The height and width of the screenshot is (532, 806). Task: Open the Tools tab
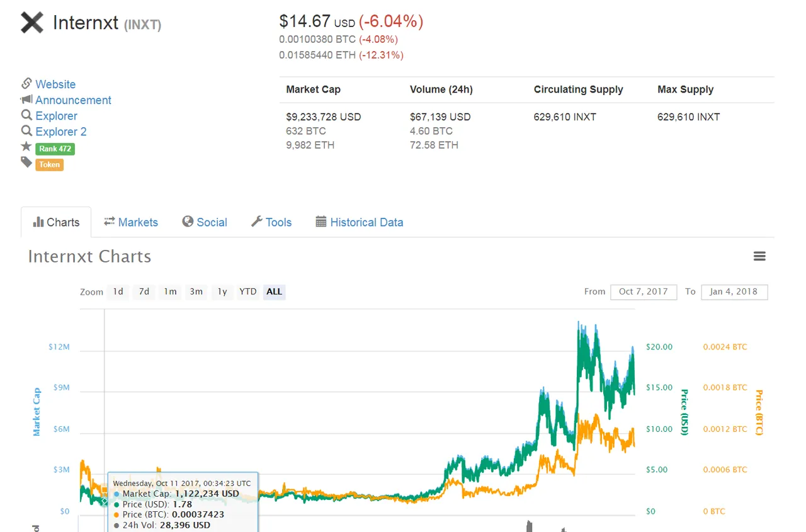click(x=271, y=222)
